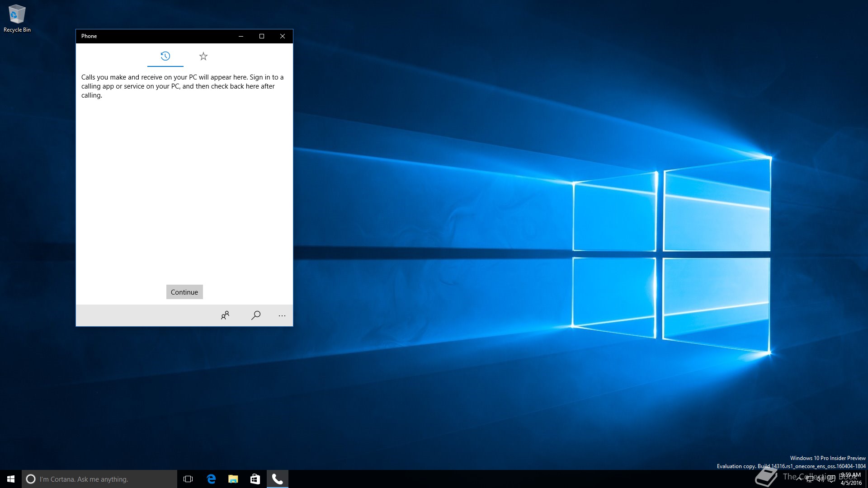Close the Phone window
This screenshot has width=868, height=488.
click(283, 36)
